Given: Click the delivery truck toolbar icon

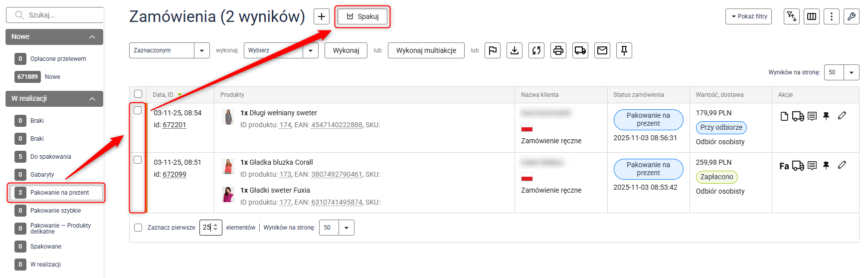Looking at the screenshot, I should [580, 50].
